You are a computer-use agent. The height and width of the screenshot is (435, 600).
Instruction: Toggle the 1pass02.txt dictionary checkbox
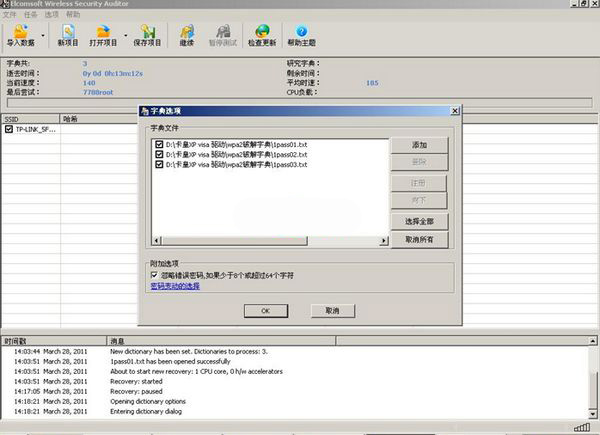pyautogui.click(x=159, y=154)
